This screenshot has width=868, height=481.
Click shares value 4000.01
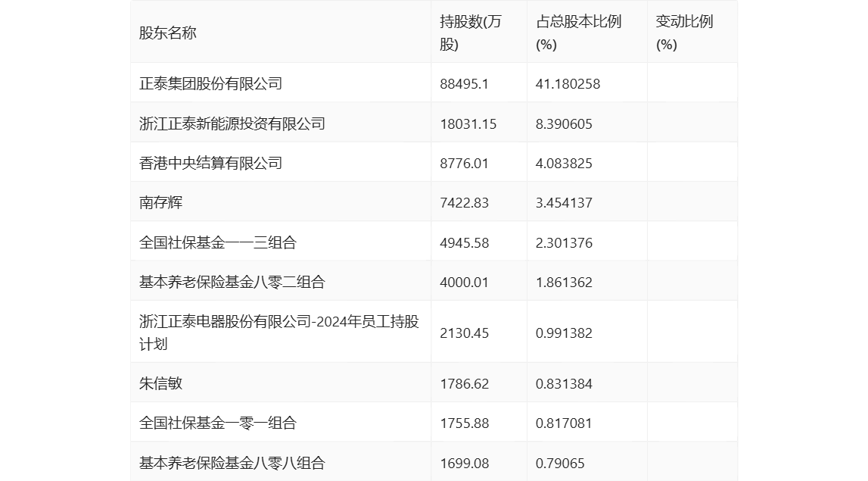[464, 282]
